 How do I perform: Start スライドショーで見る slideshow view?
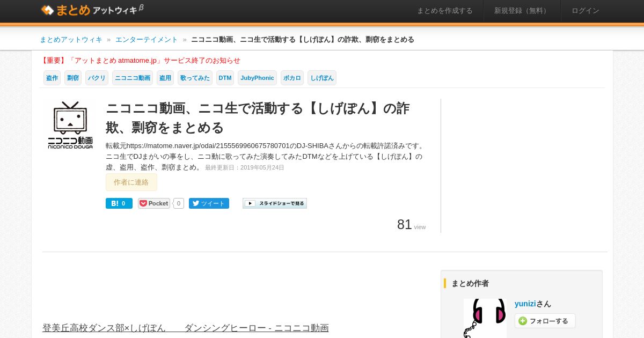275,203
